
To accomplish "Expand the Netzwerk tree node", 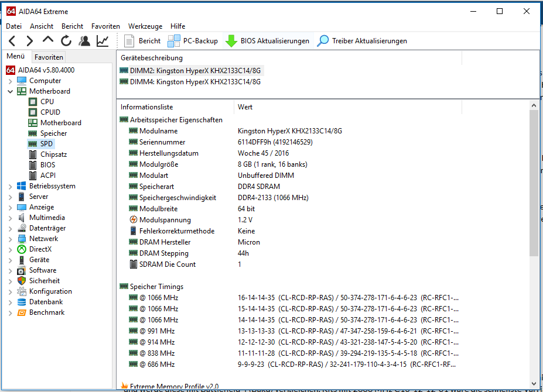I will 10,239.
